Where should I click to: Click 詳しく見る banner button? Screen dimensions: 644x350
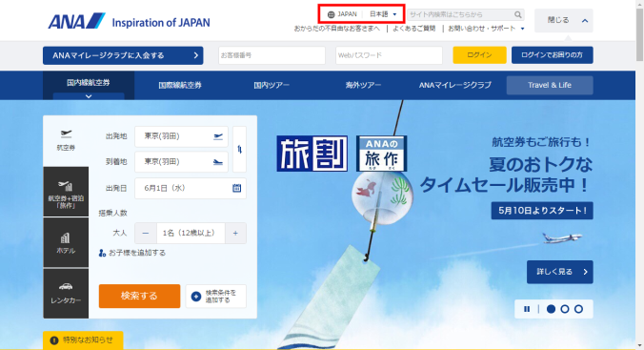559,272
